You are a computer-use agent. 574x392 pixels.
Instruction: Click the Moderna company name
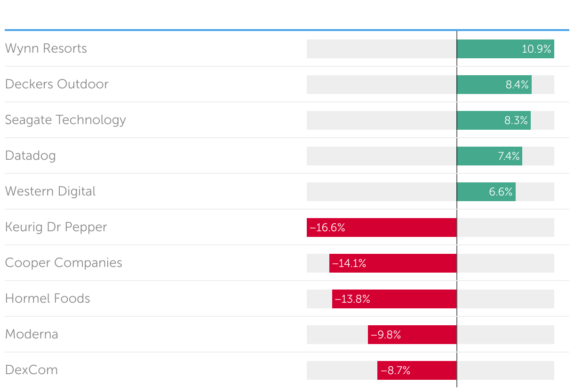coord(32,334)
